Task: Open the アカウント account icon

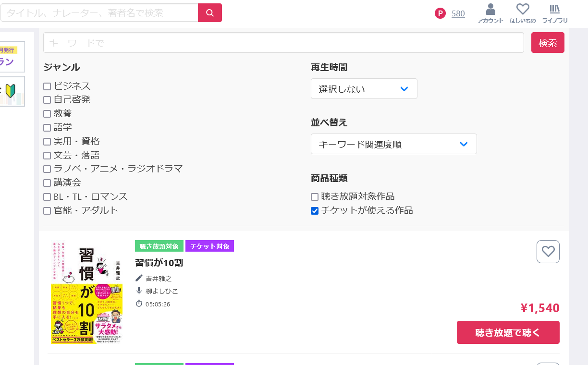Action: (490, 10)
